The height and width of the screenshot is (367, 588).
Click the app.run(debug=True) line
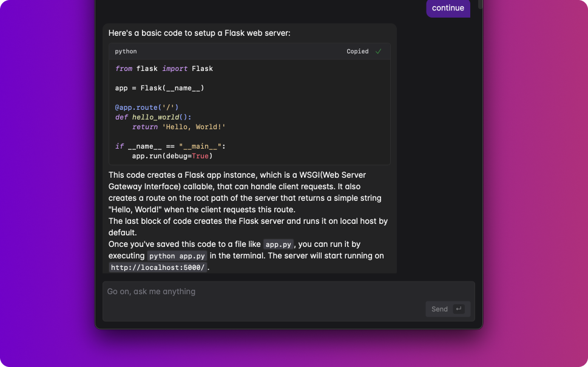tap(172, 156)
